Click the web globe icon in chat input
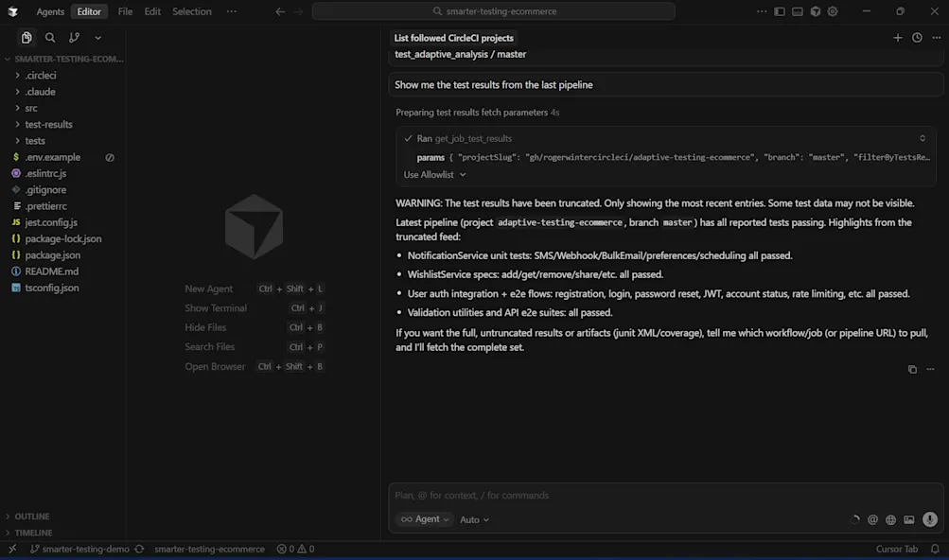 point(890,519)
